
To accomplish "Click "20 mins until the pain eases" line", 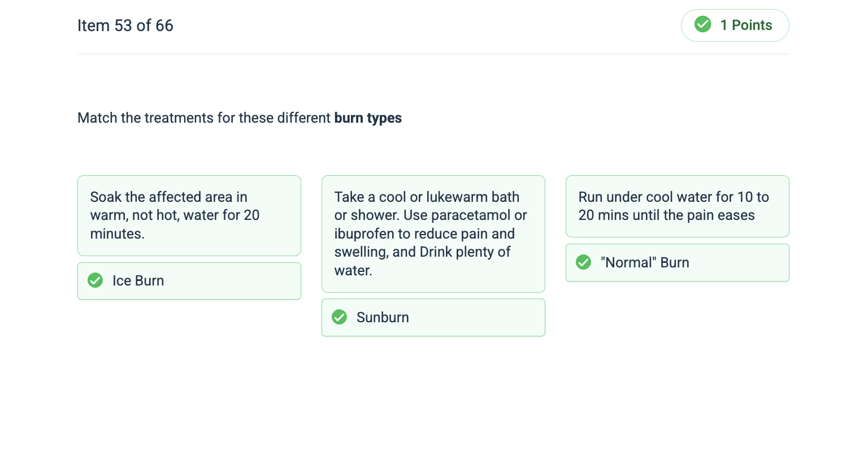I will pyautogui.click(x=666, y=215).
